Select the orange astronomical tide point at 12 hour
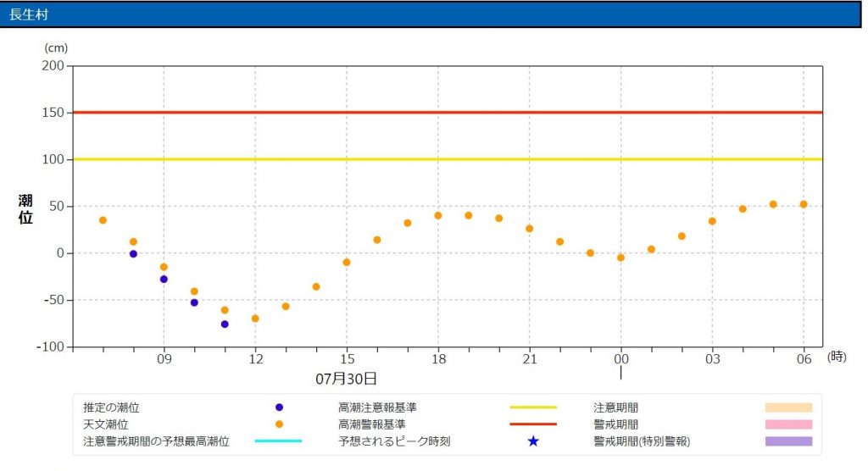868x471 pixels. (255, 319)
